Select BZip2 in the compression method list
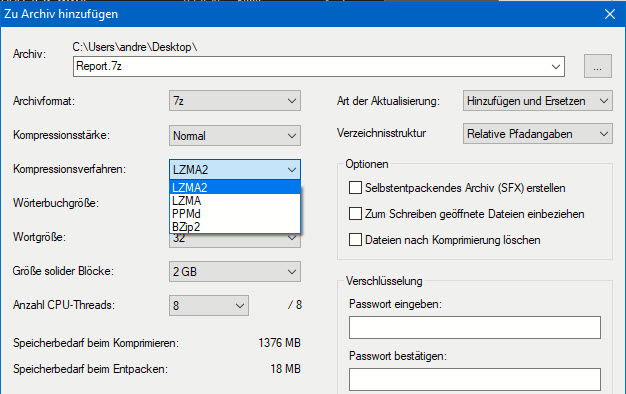The height and width of the screenshot is (394, 626). point(235,227)
